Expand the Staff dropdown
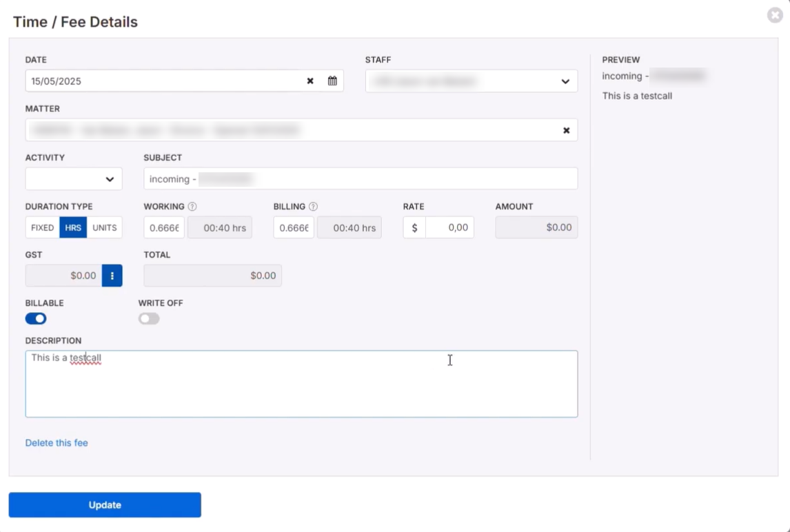This screenshot has height=532, width=790. [472, 81]
